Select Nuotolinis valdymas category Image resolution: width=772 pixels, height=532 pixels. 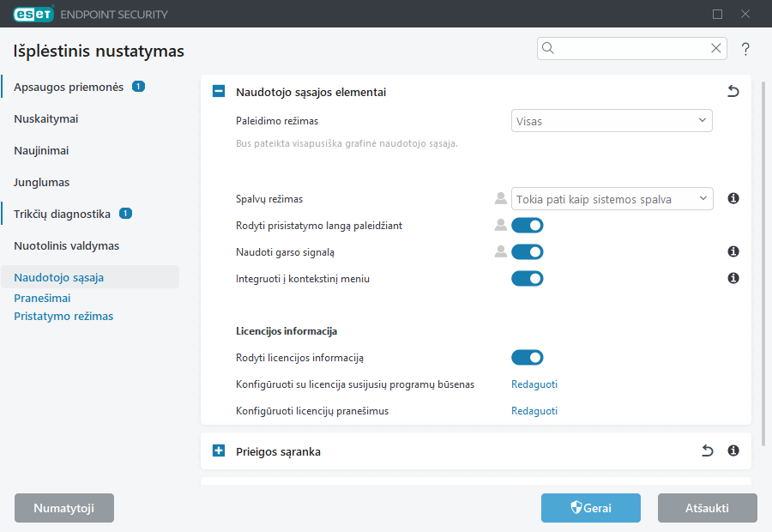(66, 245)
